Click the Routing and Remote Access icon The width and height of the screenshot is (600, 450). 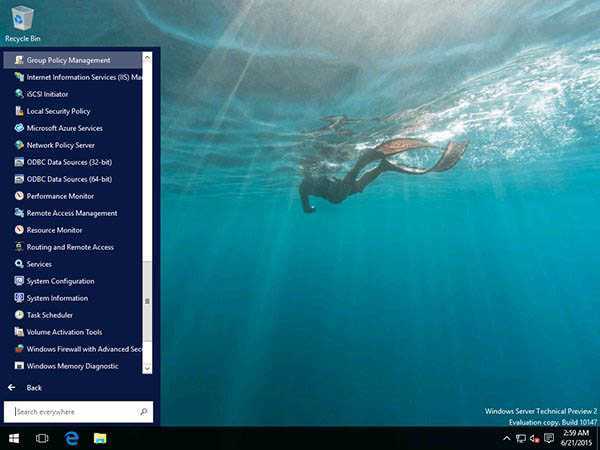point(19,247)
